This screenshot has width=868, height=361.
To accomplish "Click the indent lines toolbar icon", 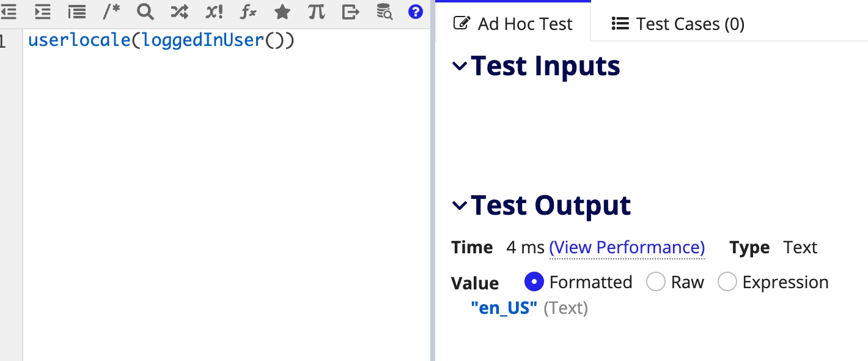I will click(42, 11).
